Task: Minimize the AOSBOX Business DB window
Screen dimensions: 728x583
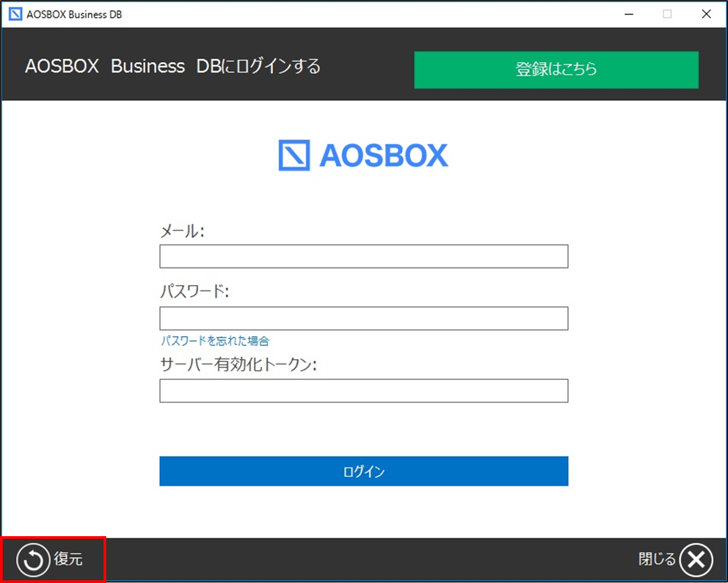Action: [629, 14]
